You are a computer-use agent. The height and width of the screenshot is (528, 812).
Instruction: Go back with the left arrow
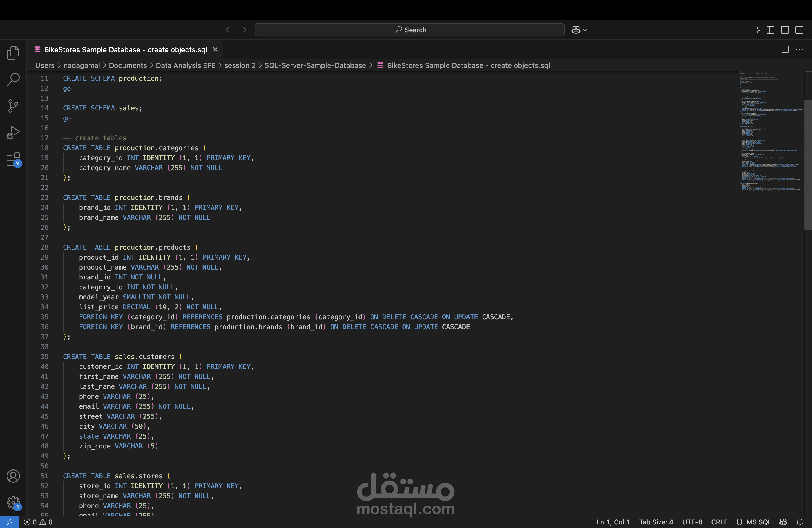pos(229,30)
